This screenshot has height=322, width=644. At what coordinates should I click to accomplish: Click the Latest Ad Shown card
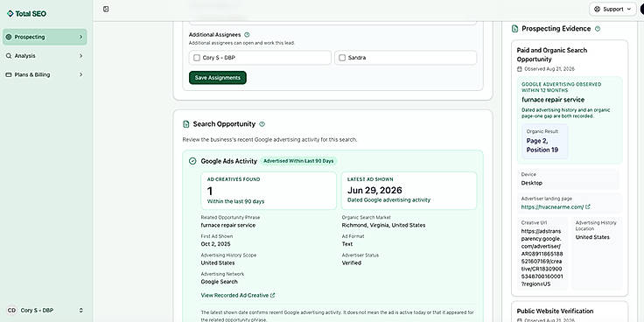409,191
